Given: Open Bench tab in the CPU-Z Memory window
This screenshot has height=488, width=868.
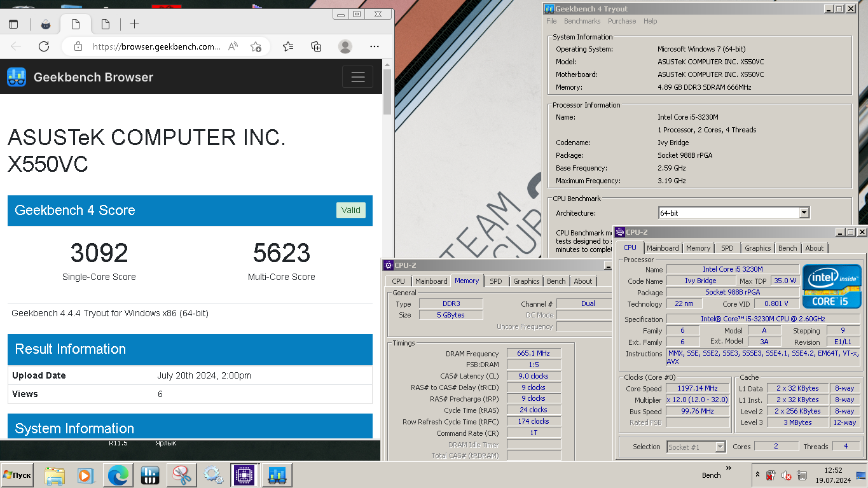Looking at the screenshot, I should tap(556, 281).
